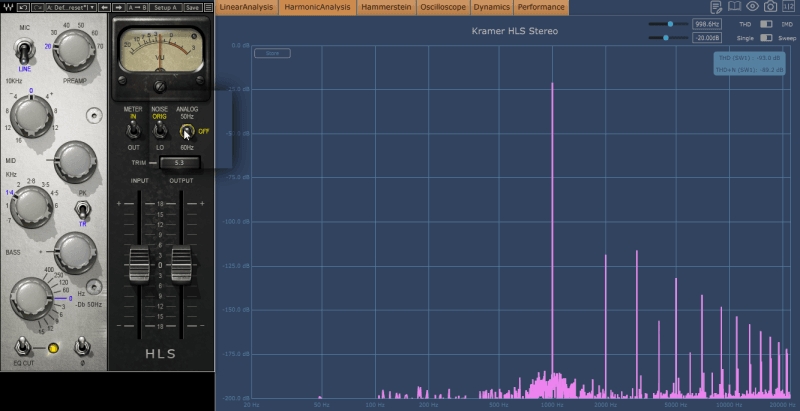Click the PREAMP gain knob
Screen dimensions: 800x411
tap(74, 50)
